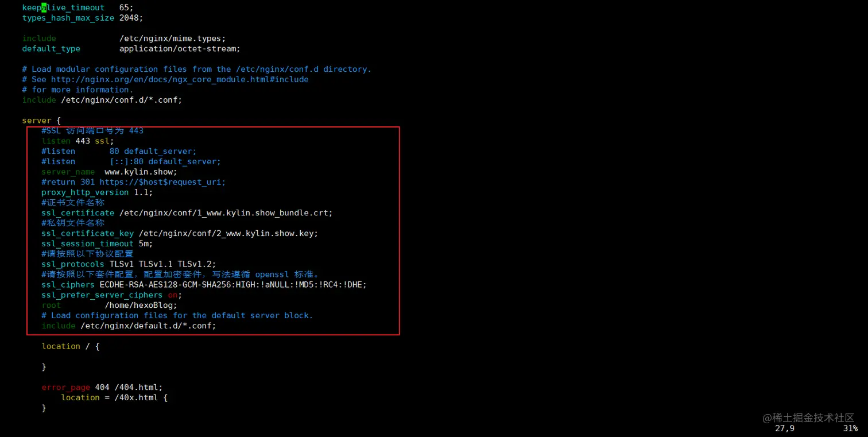Select the value 'TLSv1 TLSv1.1 TLSv1.2;'

coord(162,264)
